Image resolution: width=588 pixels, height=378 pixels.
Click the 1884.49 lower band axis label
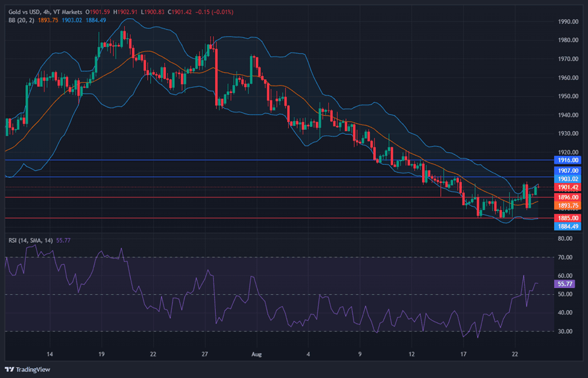pos(567,226)
